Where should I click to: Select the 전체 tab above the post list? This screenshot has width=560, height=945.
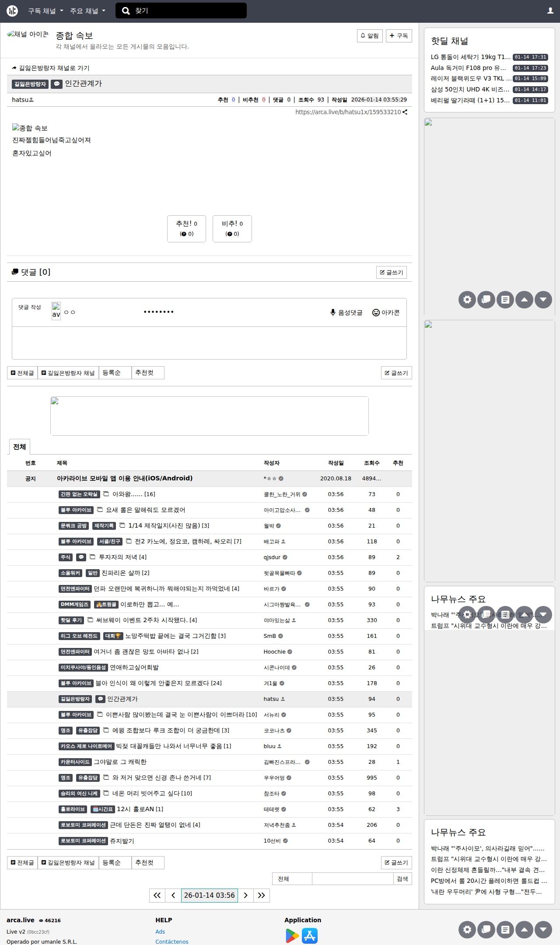point(19,447)
